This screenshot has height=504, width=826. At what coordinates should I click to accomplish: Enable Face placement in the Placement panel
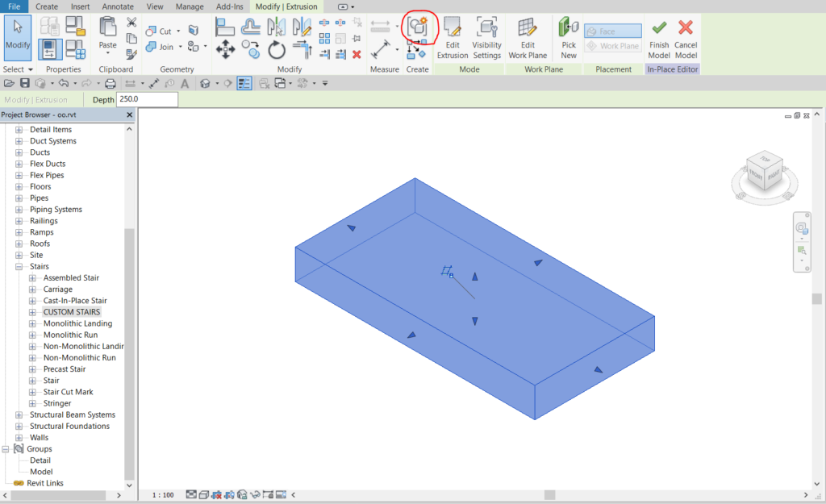[x=611, y=31]
